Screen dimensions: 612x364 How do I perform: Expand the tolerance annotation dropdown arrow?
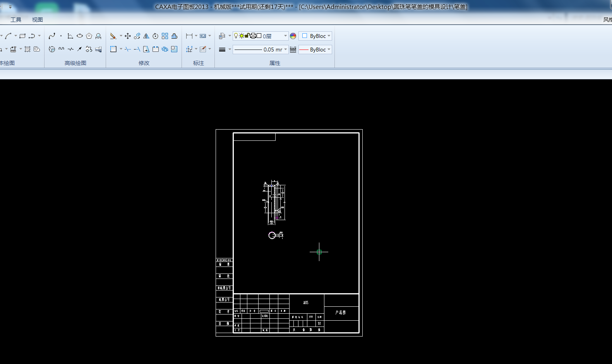pos(210,36)
